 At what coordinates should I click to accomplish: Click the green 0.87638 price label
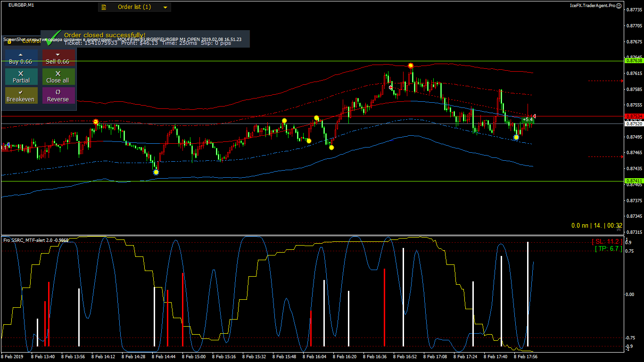click(x=634, y=61)
